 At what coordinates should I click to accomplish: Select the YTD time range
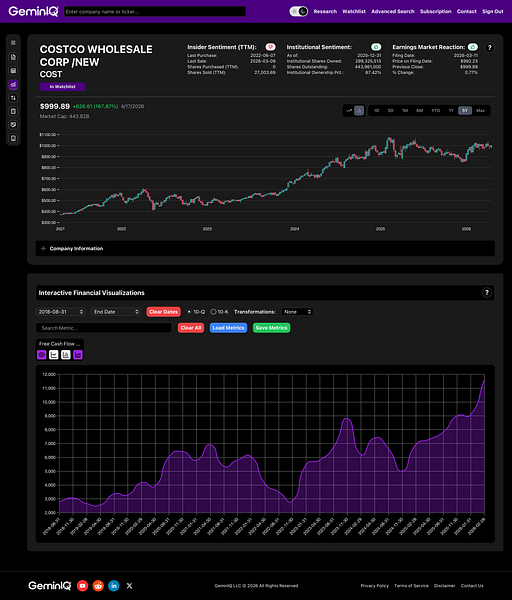pos(436,111)
